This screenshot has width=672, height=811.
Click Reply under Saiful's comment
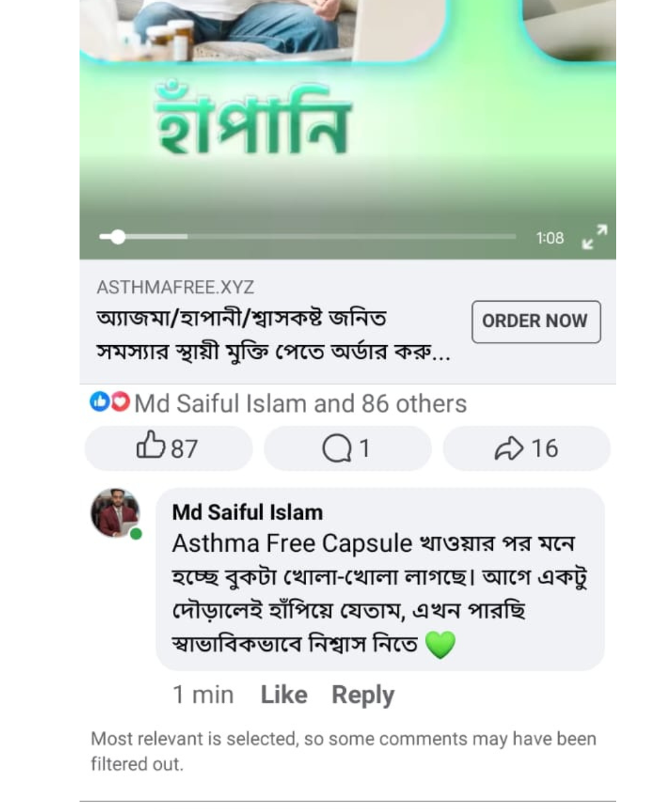(x=363, y=695)
